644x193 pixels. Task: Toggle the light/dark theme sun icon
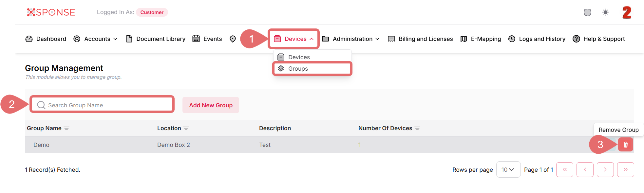click(605, 12)
